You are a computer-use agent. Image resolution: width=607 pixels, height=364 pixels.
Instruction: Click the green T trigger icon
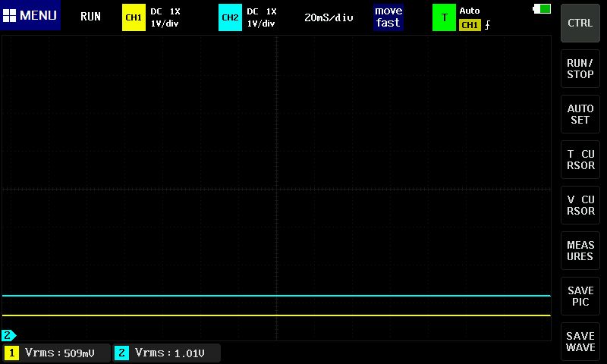point(444,17)
